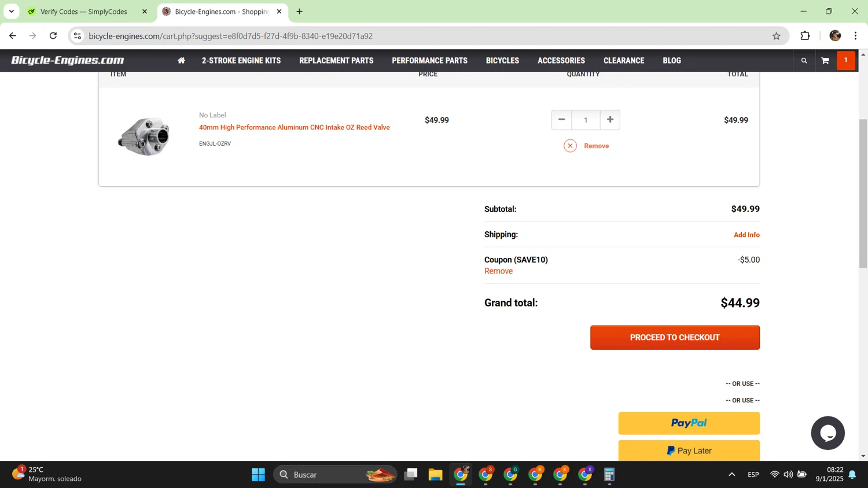
Task: Open battery status tray icon
Action: pos(802,475)
